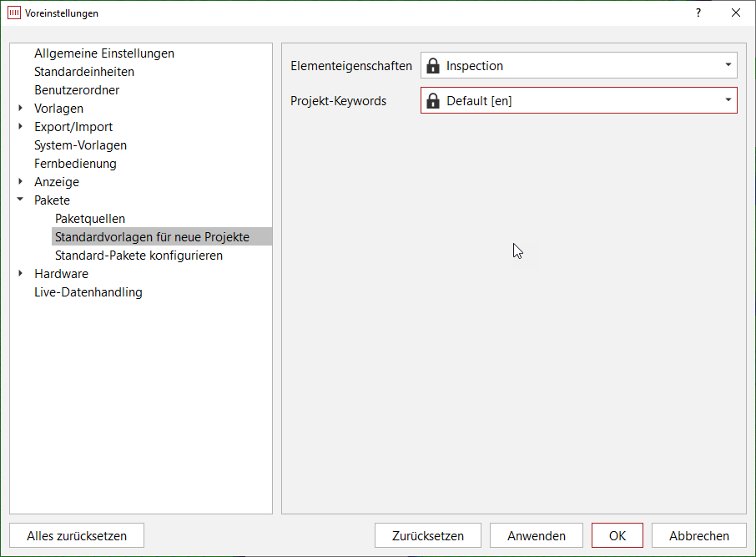
Task: Open the Paketquellen settings page
Action: click(90, 219)
